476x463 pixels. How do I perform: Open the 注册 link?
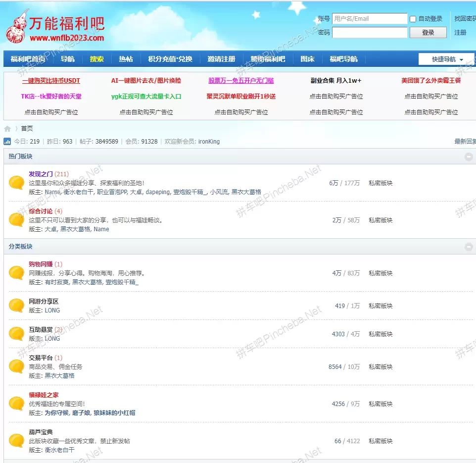[460, 33]
